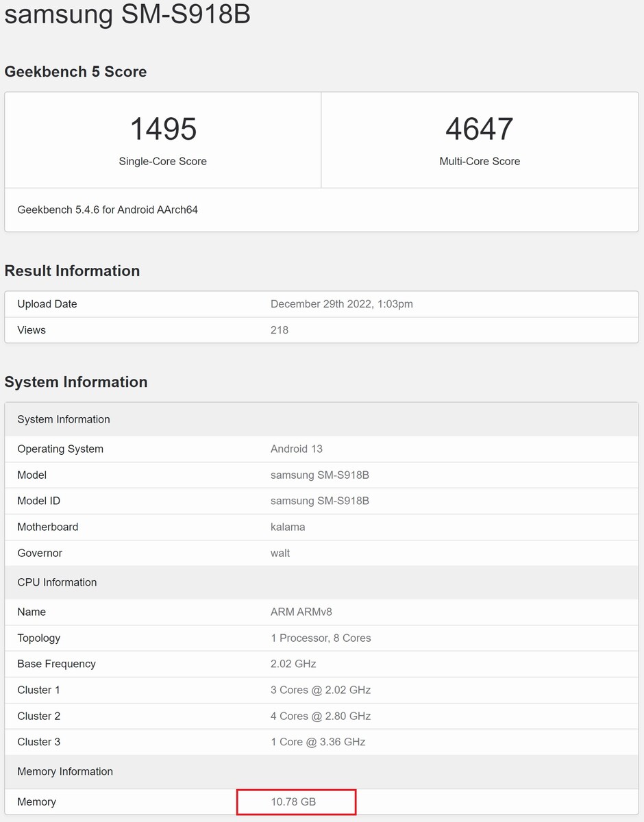Click the highlighted memory value 10.78 GB
644x822 pixels.
click(293, 801)
